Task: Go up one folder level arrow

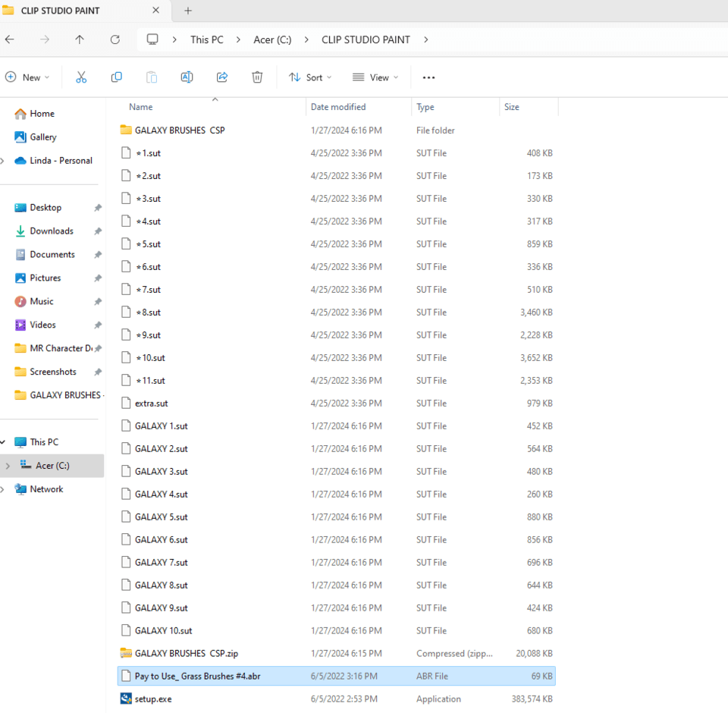Action: (x=80, y=39)
